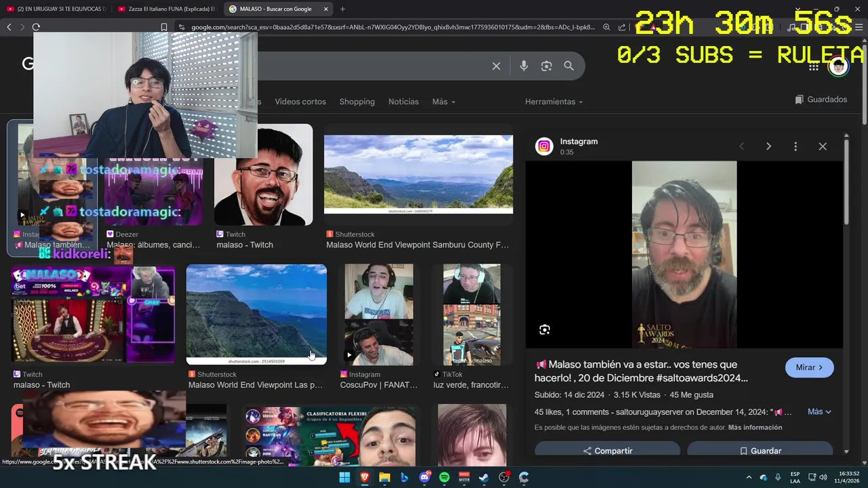Open the Google apps grid

[x=813, y=66]
